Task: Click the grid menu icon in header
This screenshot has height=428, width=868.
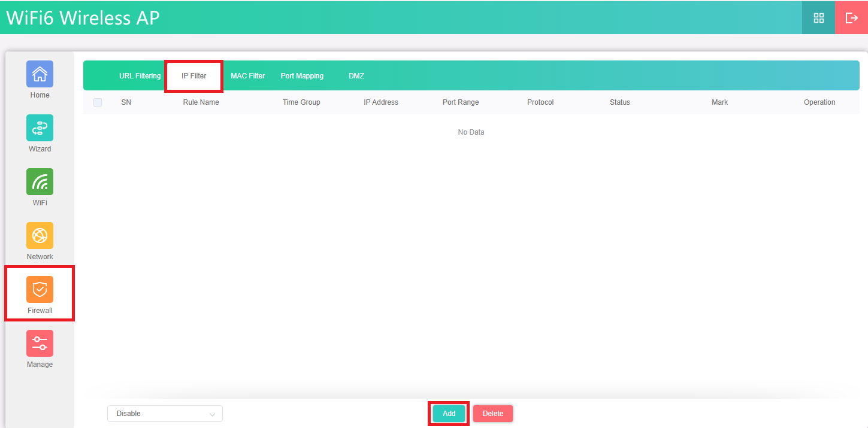Action: [818, 18]
